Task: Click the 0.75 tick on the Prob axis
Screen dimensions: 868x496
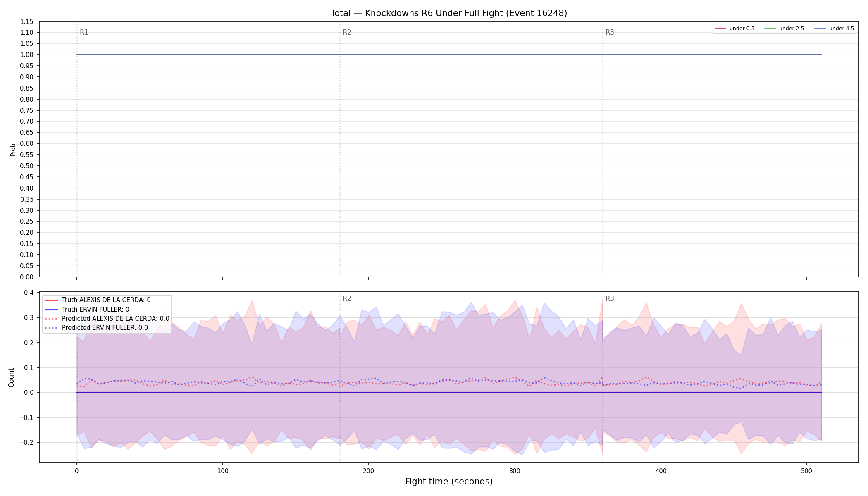Action: [x=27, y=110]
